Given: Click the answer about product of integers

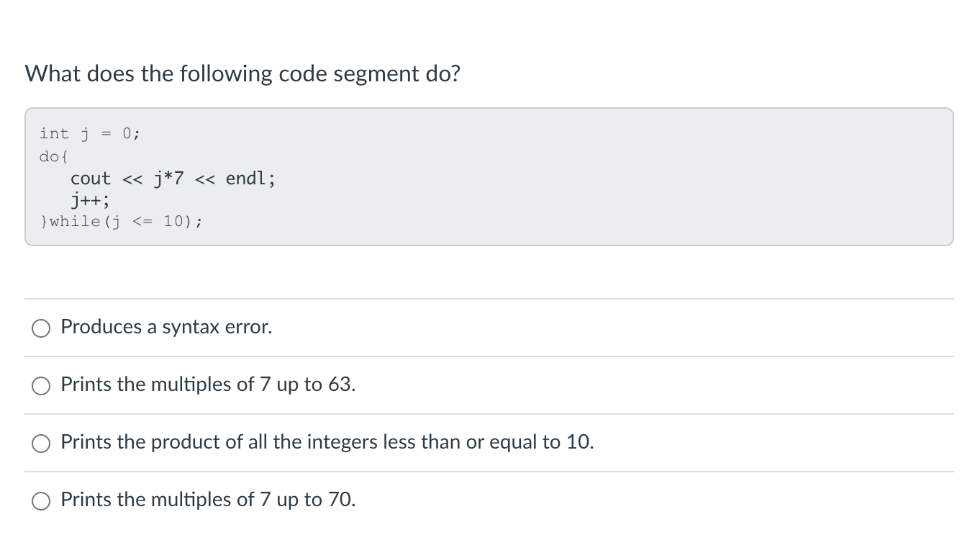Looking at the screenshot, I should 327,442.
